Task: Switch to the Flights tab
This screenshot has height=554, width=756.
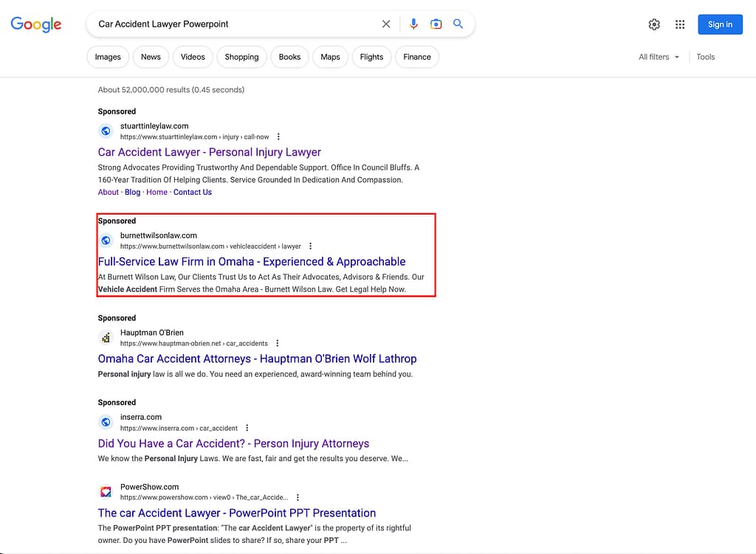Action: [372, 57]
